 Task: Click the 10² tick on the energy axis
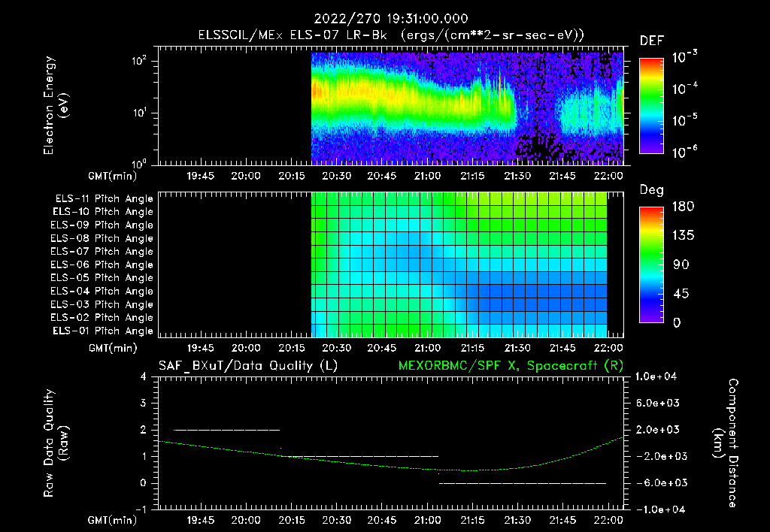139,62
